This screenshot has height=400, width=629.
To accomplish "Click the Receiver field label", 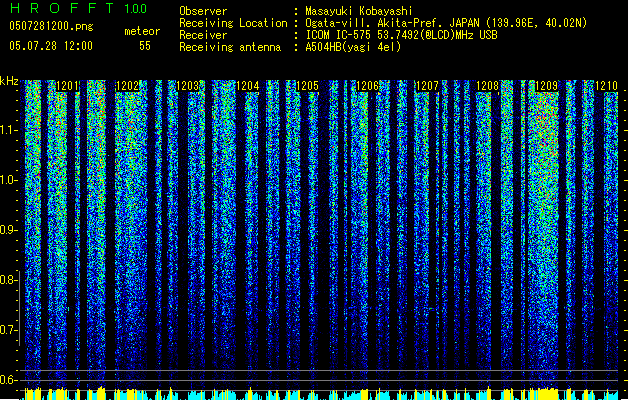I will click(203, 35).
